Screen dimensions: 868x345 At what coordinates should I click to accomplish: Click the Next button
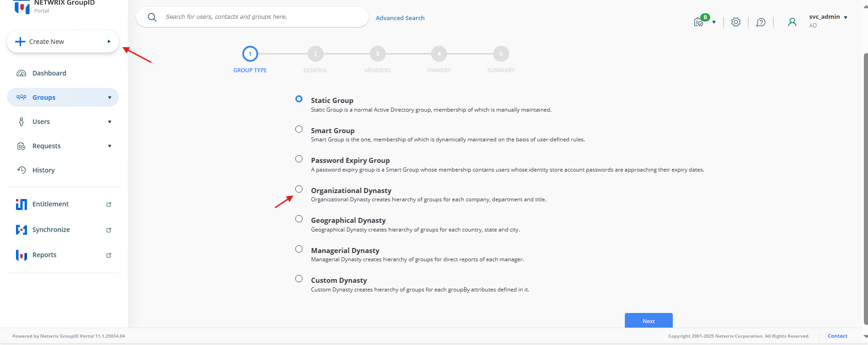[648, 321]
